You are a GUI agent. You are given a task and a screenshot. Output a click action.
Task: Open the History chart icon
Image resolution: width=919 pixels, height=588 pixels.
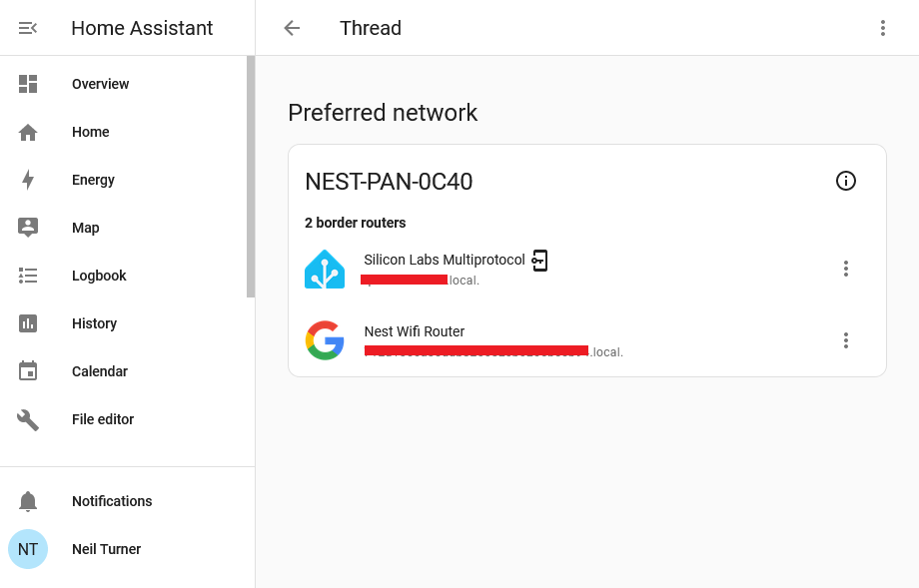pos(28,323)
